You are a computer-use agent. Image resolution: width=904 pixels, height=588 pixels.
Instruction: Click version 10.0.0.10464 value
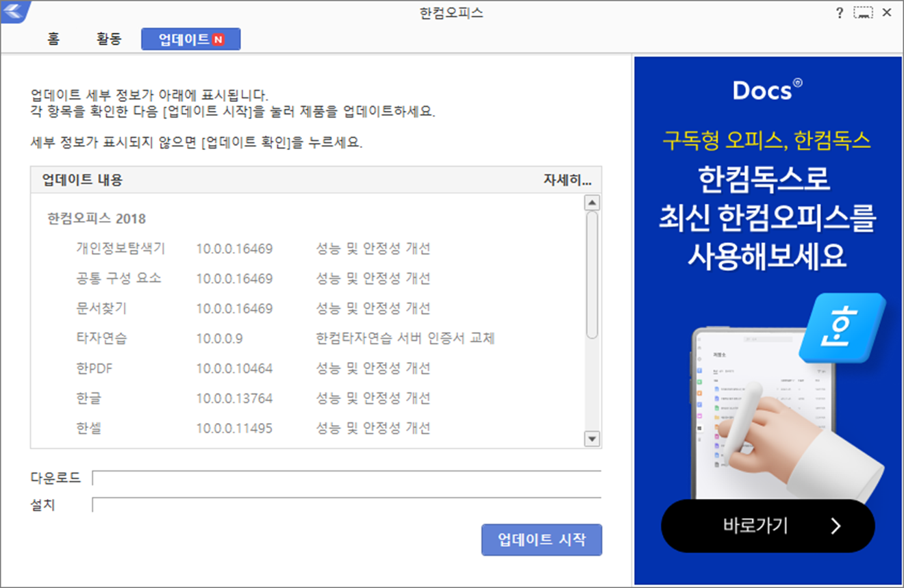234,368
